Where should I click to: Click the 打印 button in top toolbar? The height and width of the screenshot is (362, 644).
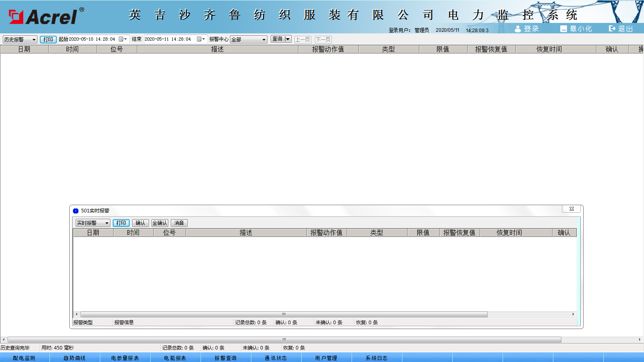click(48, 39)
